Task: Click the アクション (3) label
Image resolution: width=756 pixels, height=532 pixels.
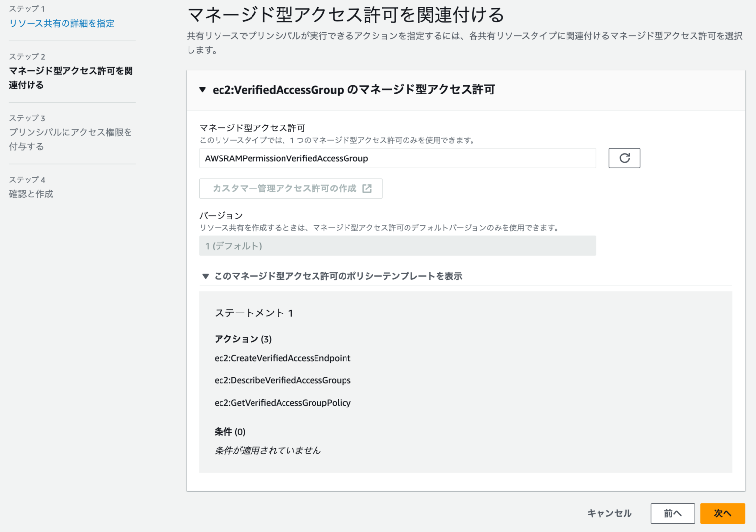Action: pos(243,339)
